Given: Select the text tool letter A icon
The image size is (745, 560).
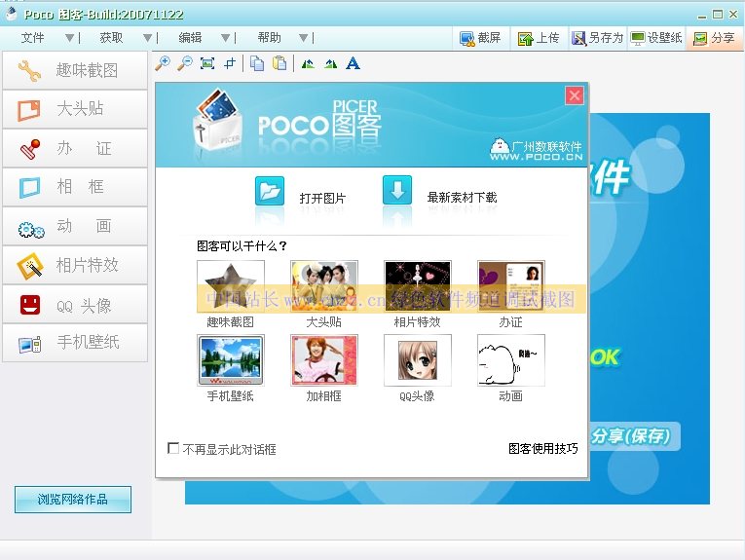Looking at the screenshot, I should click(353, 63).
